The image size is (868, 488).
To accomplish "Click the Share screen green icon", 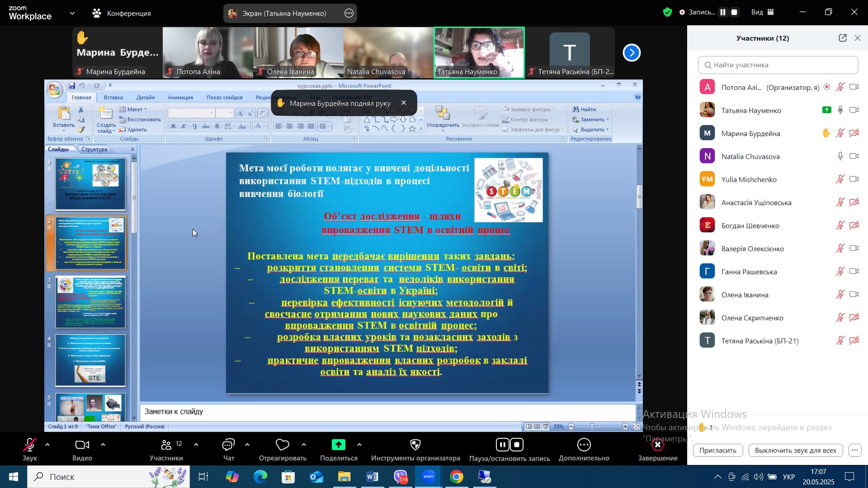I will [338, 445].
